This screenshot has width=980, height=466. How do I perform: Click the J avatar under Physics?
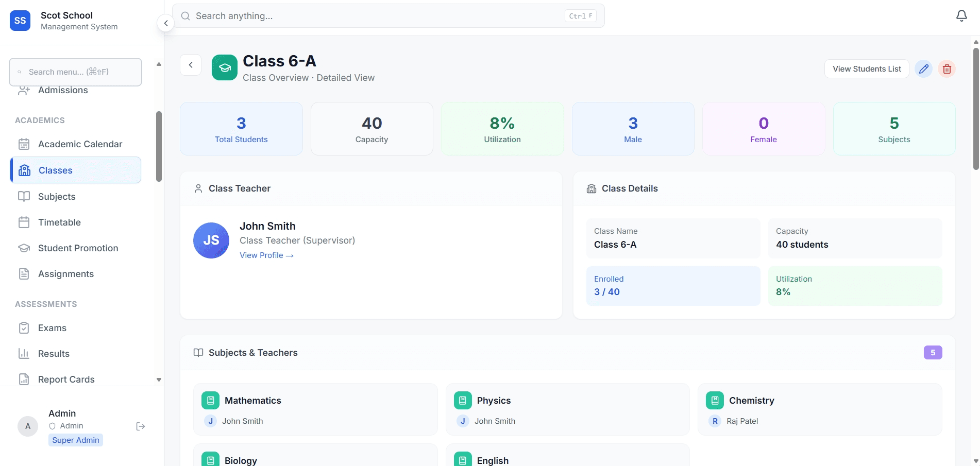click(x=463, y=421)
